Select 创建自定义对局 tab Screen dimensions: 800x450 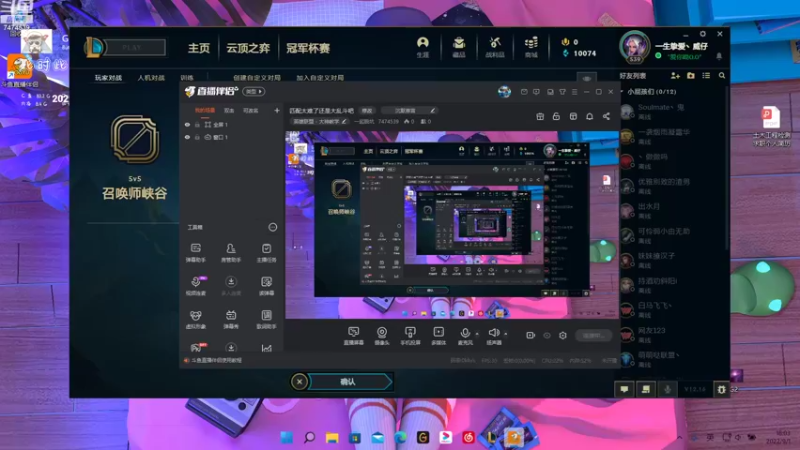[257, 78]
